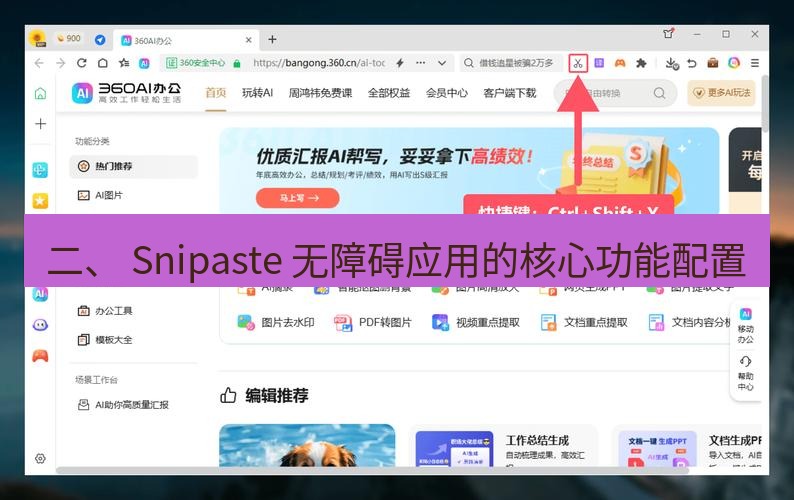Click the browser search box
Viewport: 794px width, 500px height.
tap(511, 63)
